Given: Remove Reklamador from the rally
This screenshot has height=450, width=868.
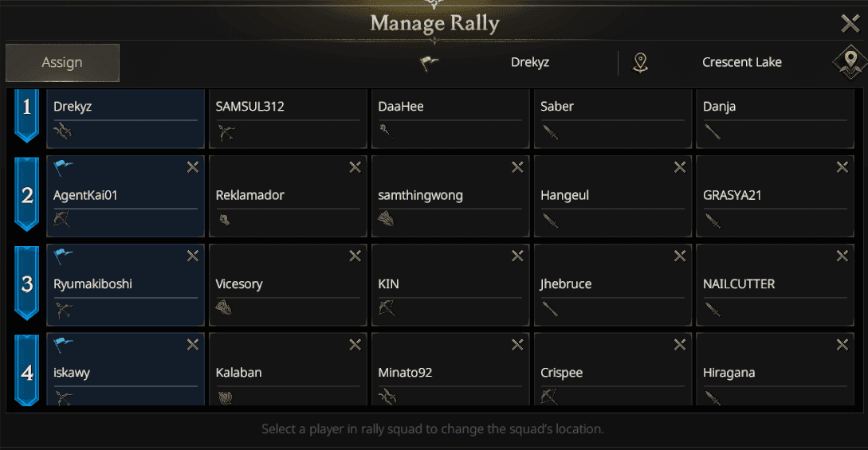Looking at the screenshot, I should pos(355,167).
